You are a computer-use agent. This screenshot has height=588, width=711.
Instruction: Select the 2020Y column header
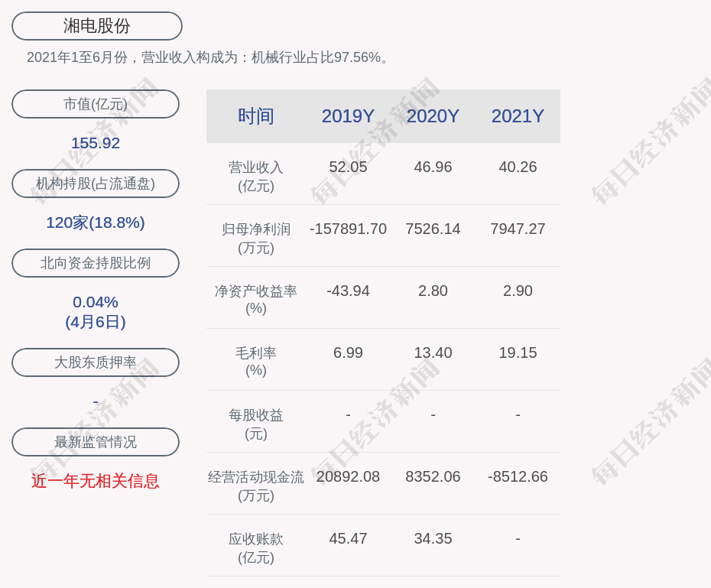pyautogui.click(x=433, y=116)
